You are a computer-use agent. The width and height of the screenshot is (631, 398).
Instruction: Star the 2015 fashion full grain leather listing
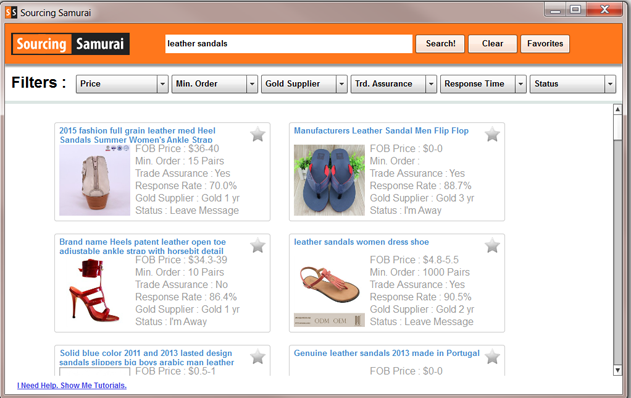(258, 134)
